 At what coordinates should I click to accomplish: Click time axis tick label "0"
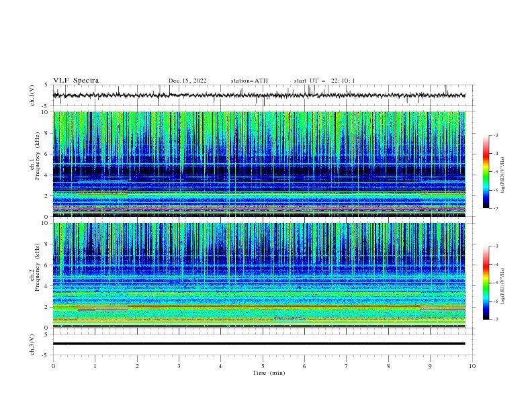click(53, 366)
